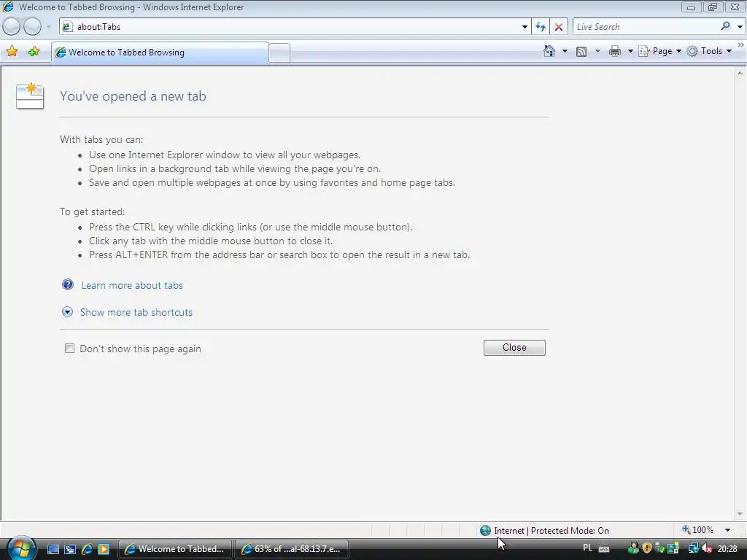Open the Page menu
This screenshot has width=747, height=560.
click(x=659, y=51)
